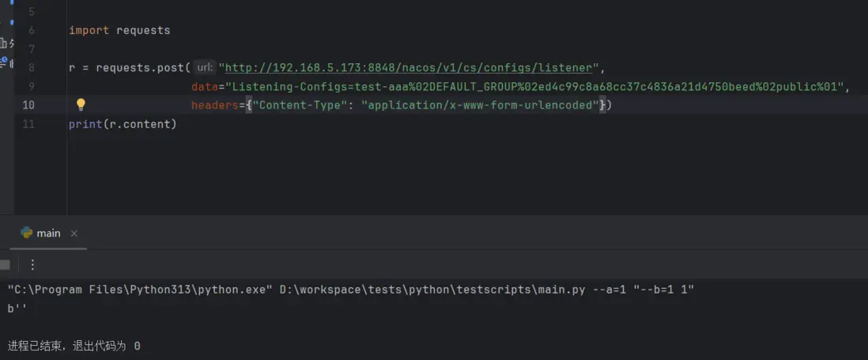Click the exit code 0 message
The width and height of the screenshot is (868, 360).
point(74,346)
